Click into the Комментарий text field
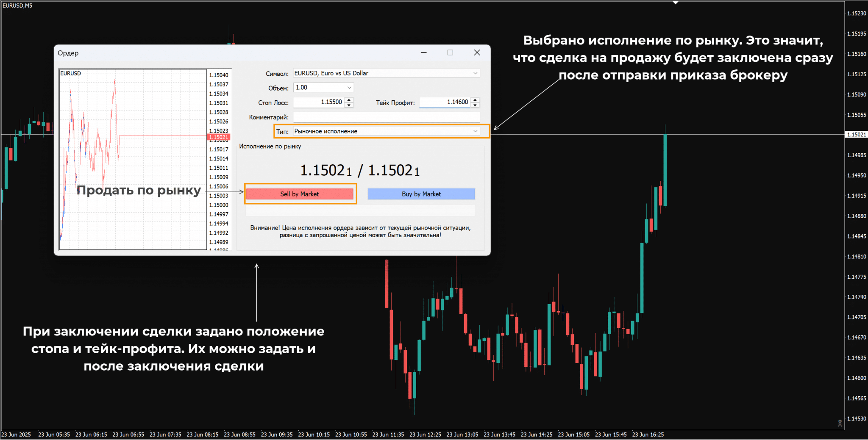Screen dimensions: 868x440 pyautogui.click(x=386, y=117)
